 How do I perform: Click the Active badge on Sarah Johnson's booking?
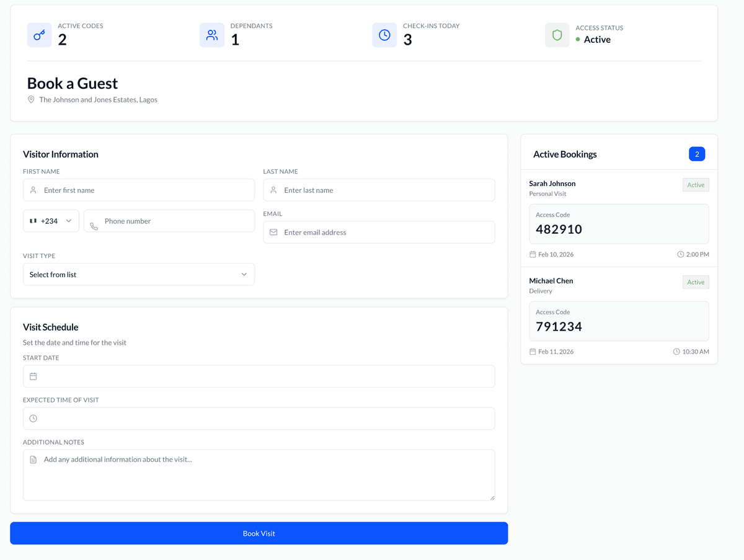coord(695,184)
